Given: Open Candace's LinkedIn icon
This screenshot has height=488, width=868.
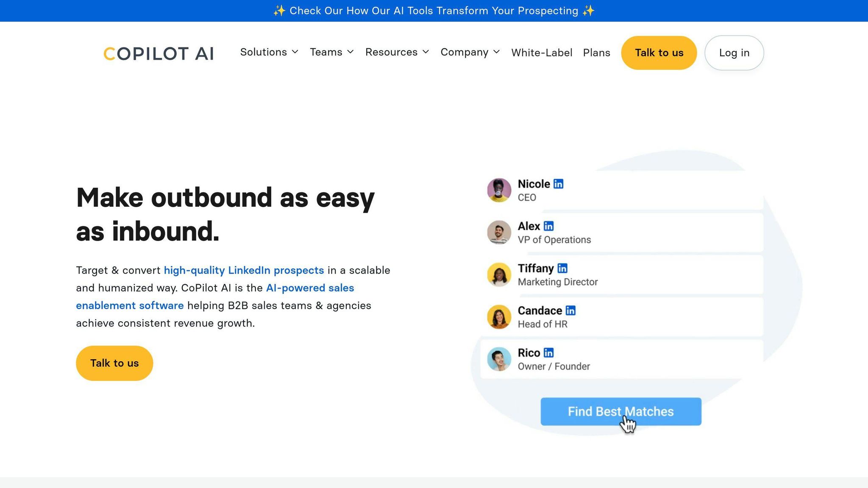Looking at the screenshot, I should tap(570, 311).
